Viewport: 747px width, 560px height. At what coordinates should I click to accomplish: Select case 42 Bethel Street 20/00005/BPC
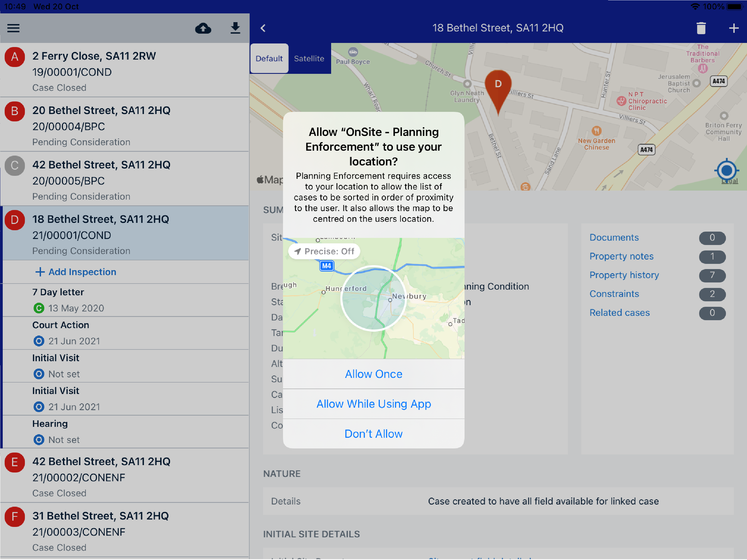[125, 179]
